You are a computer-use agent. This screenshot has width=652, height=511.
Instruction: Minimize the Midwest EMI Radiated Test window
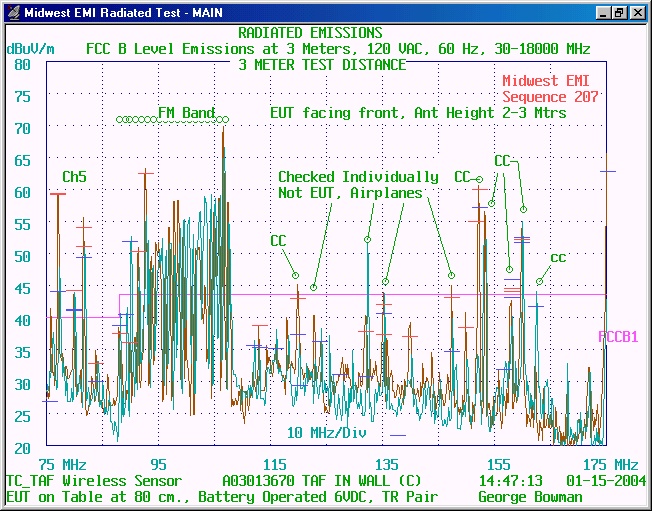pos(604,13)
